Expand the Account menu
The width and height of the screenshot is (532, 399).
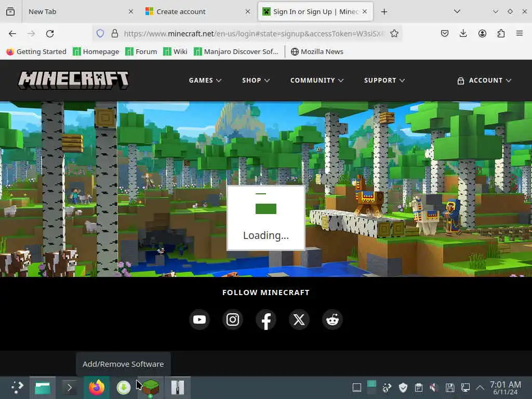pos(484,81)
